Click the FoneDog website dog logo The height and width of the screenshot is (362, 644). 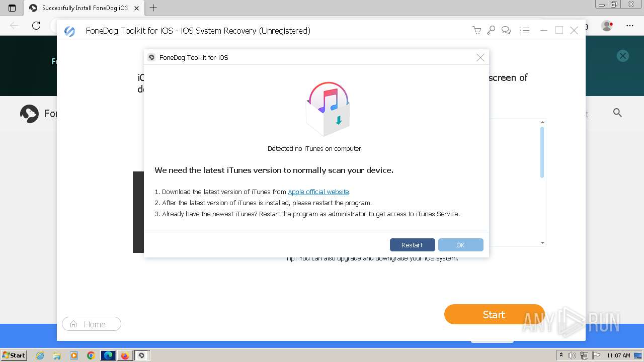point(29,114)
